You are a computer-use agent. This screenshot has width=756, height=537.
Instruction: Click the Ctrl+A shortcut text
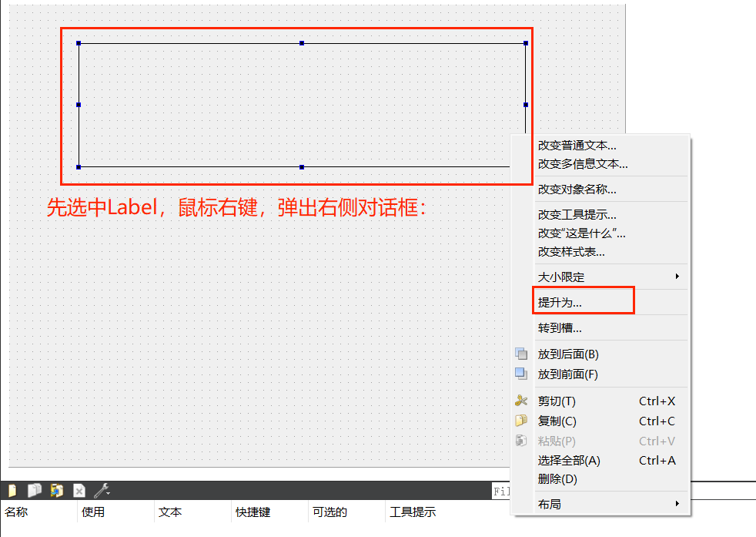[657, 460]
